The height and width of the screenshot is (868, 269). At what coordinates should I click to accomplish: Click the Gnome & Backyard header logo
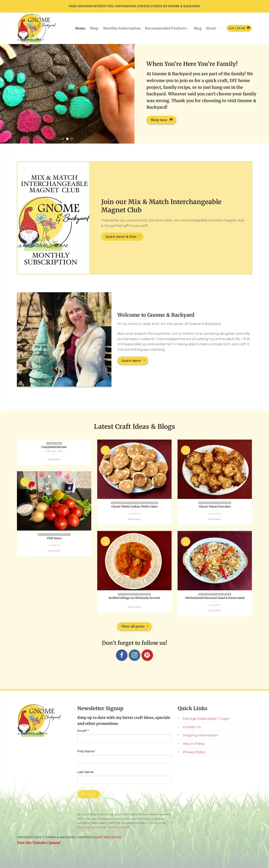click(36, 28)
